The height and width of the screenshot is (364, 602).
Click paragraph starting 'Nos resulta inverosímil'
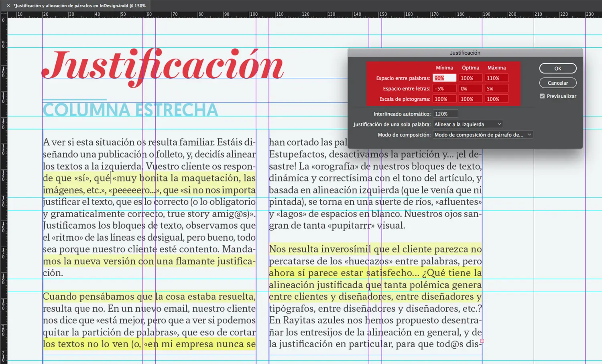(x=375, y=297)
